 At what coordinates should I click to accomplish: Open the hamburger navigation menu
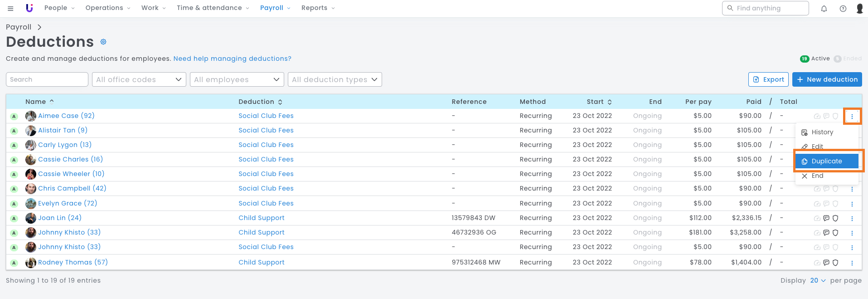coord(10,8)
